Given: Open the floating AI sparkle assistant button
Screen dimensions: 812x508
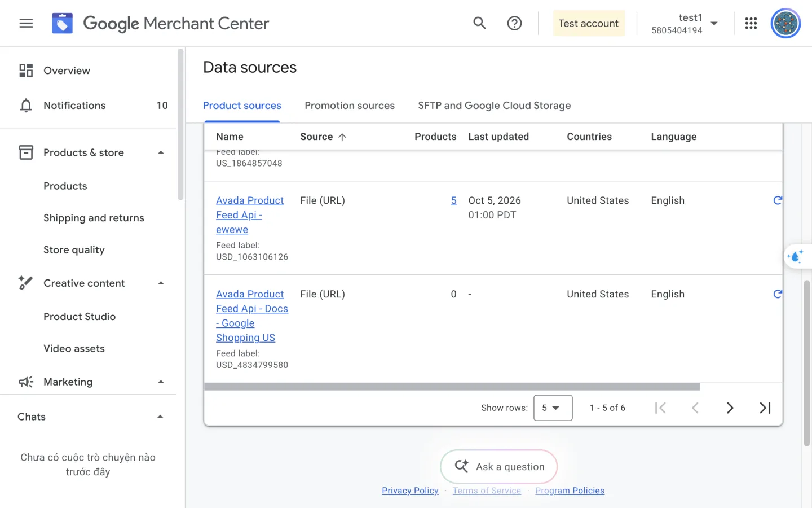Looking at the screenshot, I should 796,256.
